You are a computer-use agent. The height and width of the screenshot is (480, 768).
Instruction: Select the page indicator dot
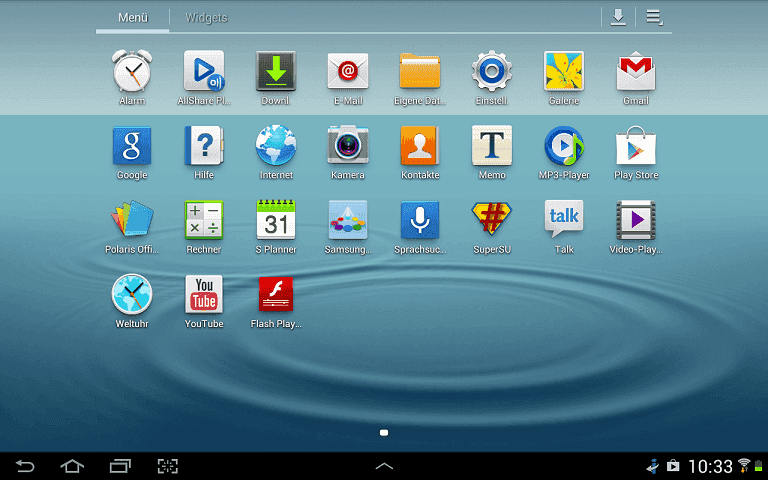point(384,432)
